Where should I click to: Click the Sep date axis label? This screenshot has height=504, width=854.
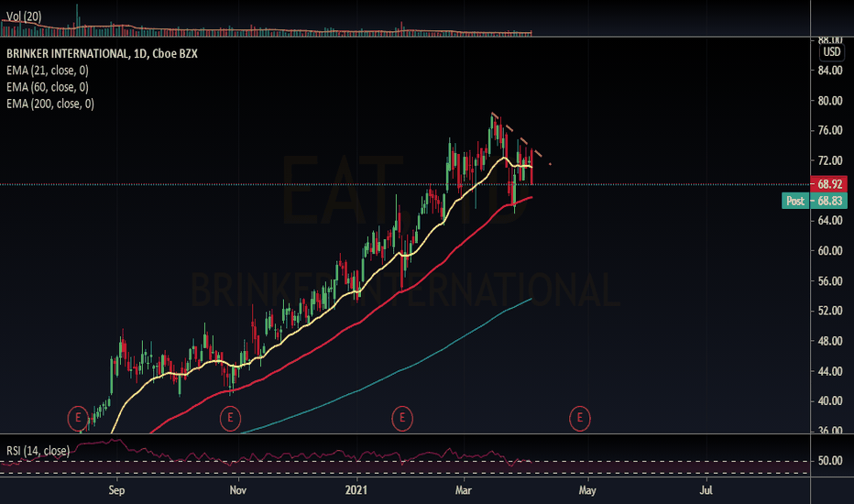pyautogui.click(x=116, y=490)
